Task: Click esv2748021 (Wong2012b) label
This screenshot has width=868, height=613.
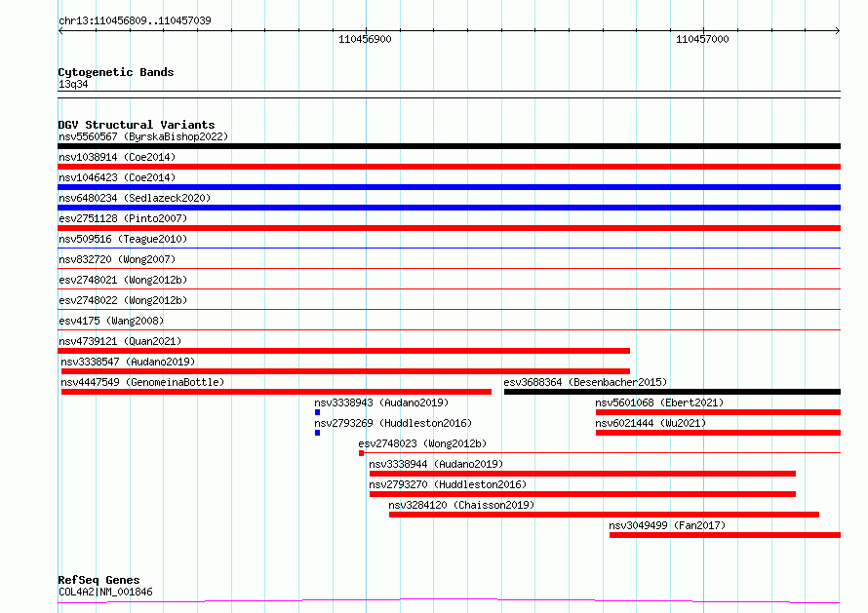Action: [123, 280]
